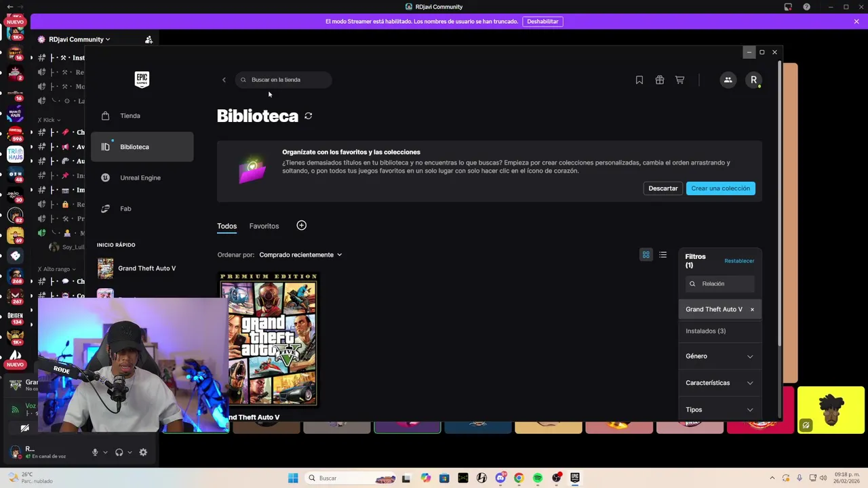Open the wishlist bookmark icon
Screen dimensions: 868x488
(x=639, y=80)
